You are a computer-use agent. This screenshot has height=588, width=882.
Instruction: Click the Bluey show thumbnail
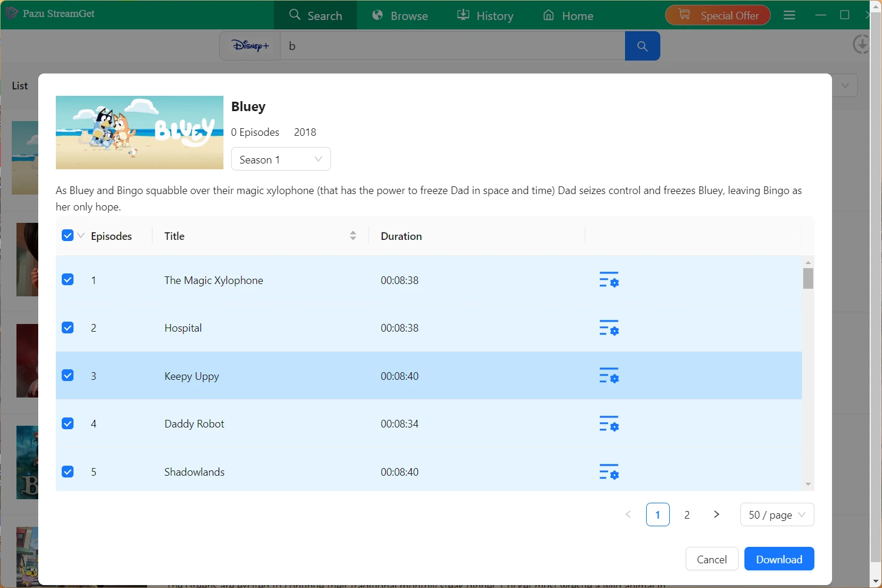(x=139, y=132)
